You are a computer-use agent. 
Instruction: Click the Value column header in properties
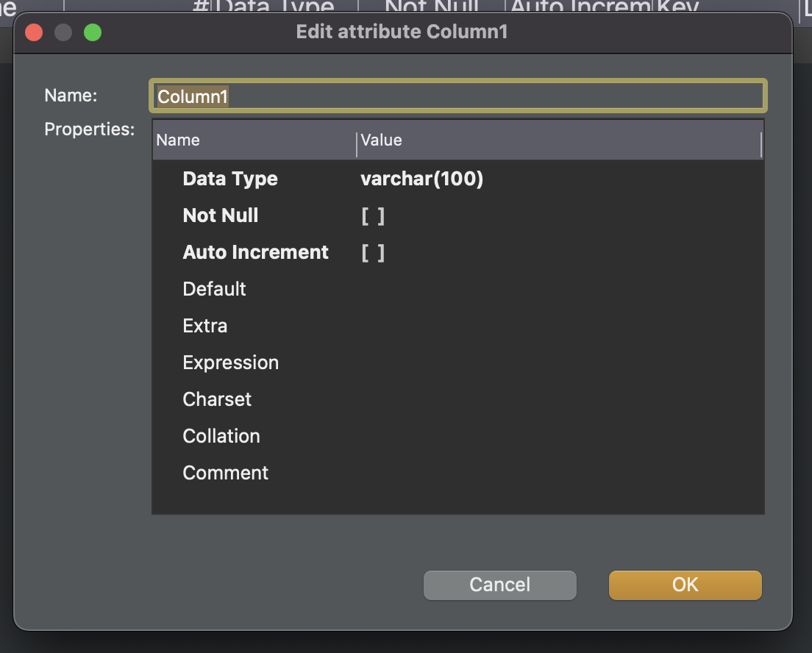[x=559, y=140]
